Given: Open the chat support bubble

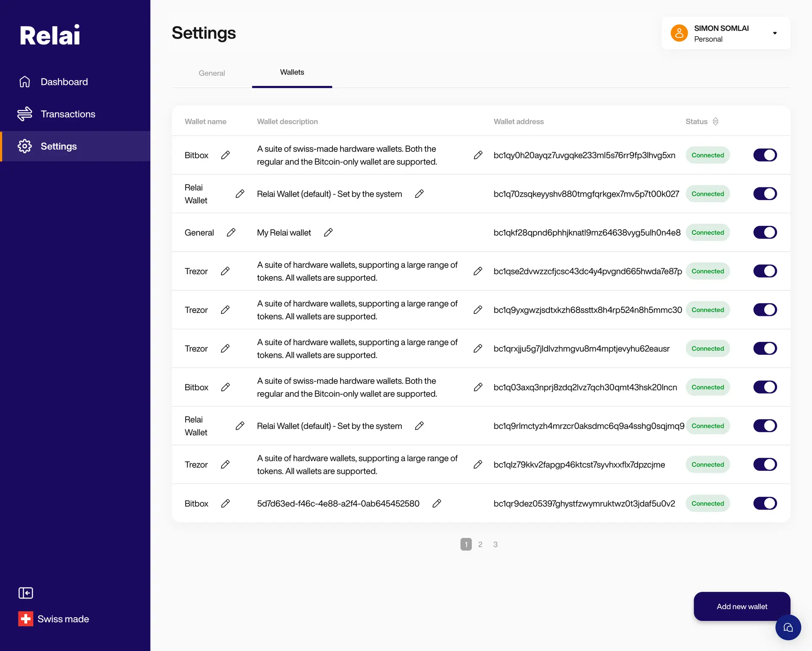Looking at the screenshot, I should 788,627.
